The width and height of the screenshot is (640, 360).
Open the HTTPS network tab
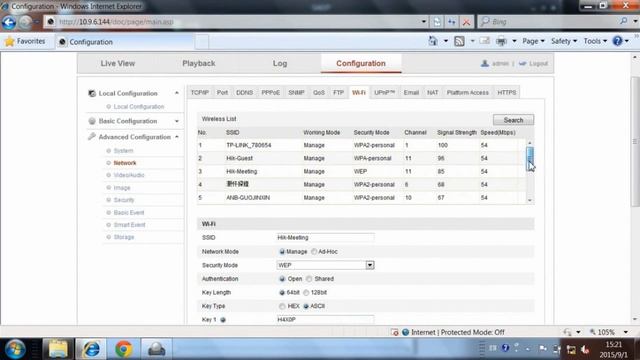pos(507,93)
